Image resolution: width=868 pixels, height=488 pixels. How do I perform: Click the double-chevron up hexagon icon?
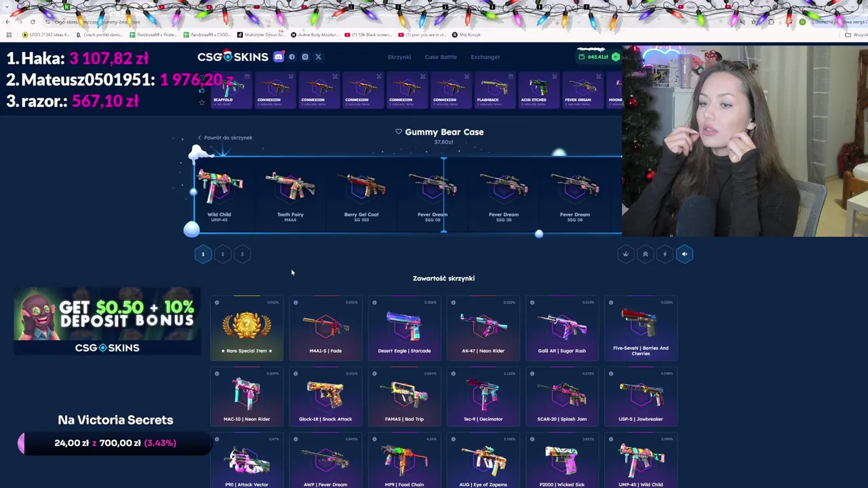[646, 254]
